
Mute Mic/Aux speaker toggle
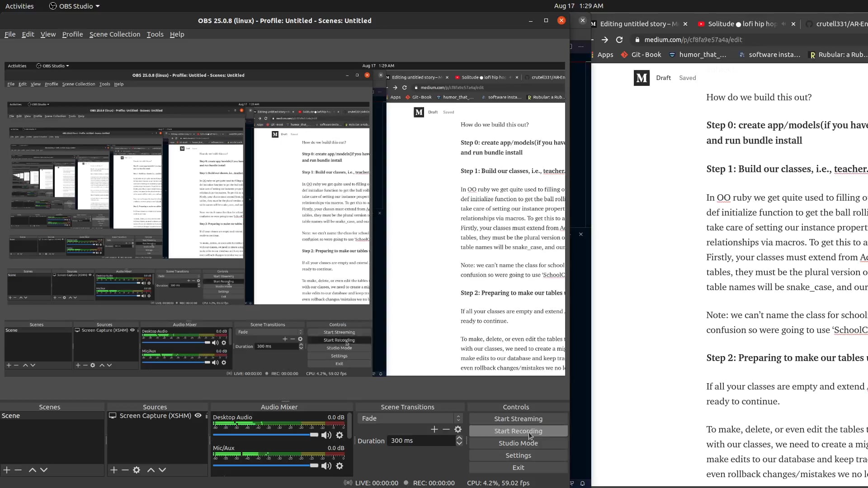click(326, 466)
